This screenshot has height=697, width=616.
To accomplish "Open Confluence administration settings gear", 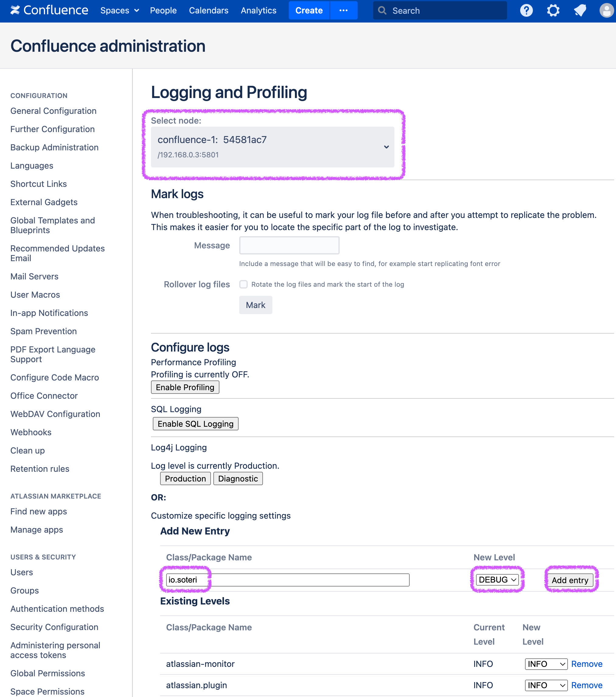I will (x=553, y=10).
